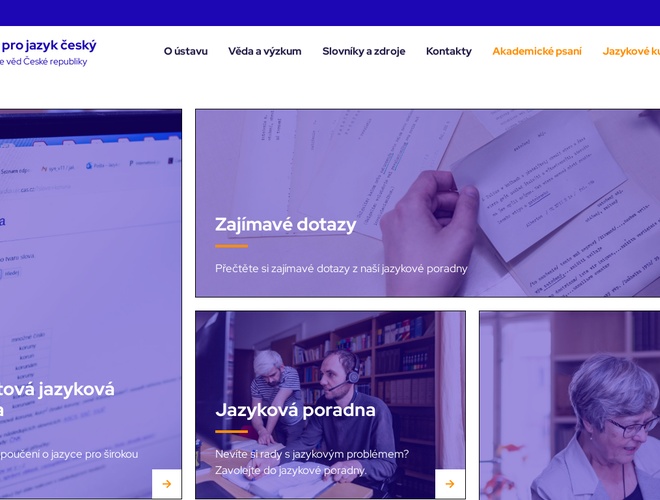Go to Slovníky a zdroje
The width and height of the screenshot is (660, 500).
coord(364,51)
